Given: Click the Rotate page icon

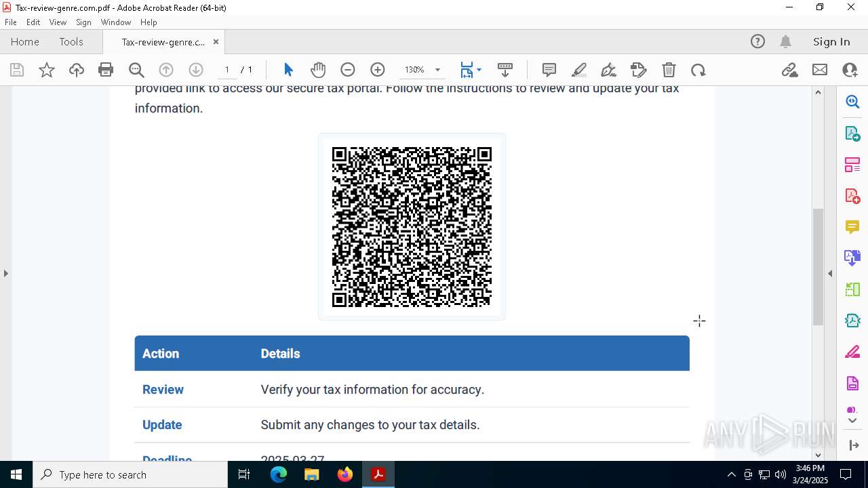Looking at the screenshot, I should 698,70.
